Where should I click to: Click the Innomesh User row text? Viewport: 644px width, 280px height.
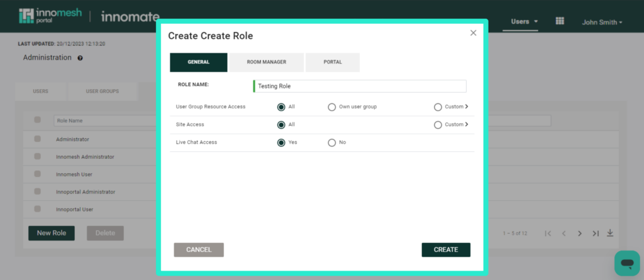coord(74,175)
